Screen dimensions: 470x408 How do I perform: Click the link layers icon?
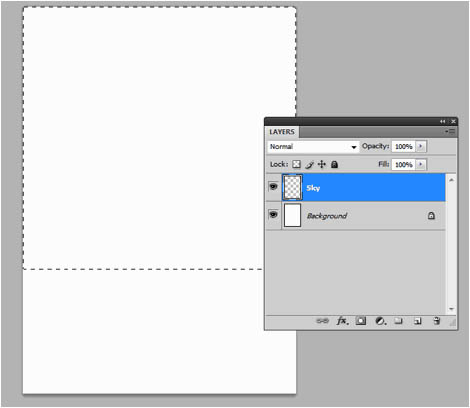tap(322, 321)
